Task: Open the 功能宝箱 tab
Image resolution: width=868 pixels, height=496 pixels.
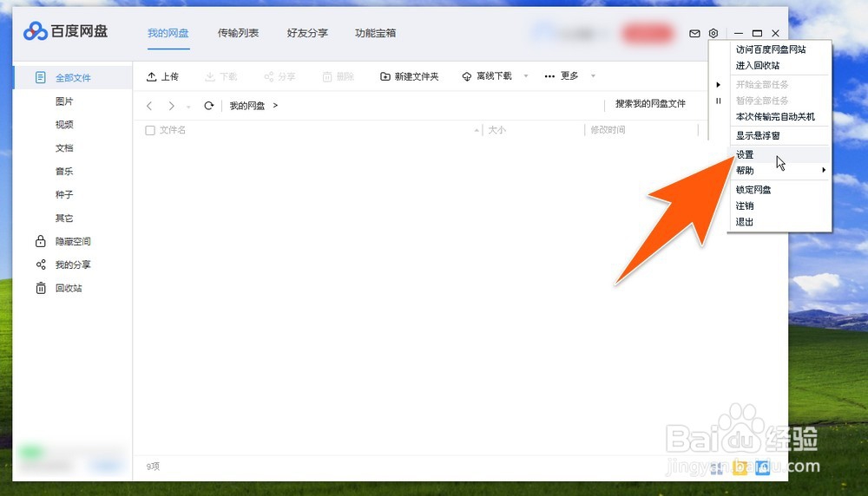Action: coord(375,33)
